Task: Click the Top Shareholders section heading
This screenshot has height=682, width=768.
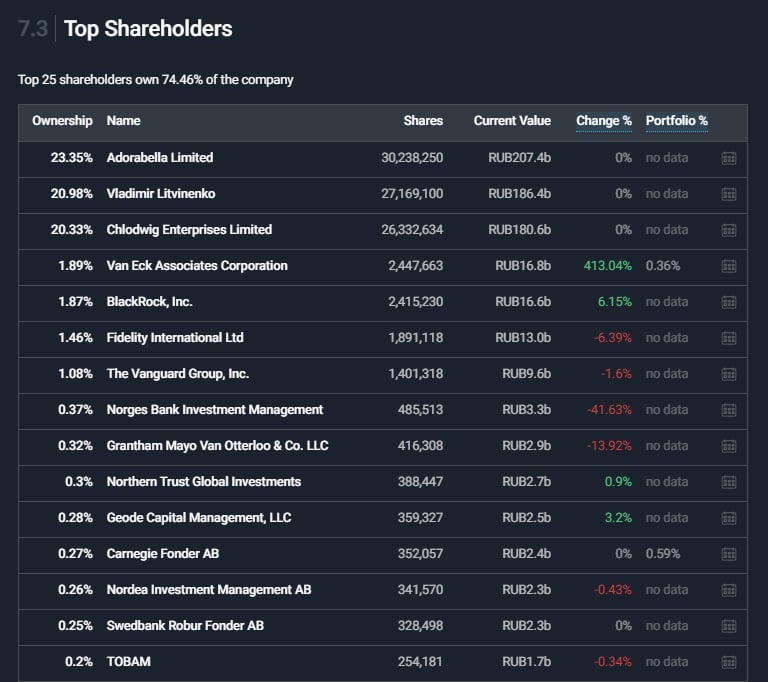Action: click(148, 29)
